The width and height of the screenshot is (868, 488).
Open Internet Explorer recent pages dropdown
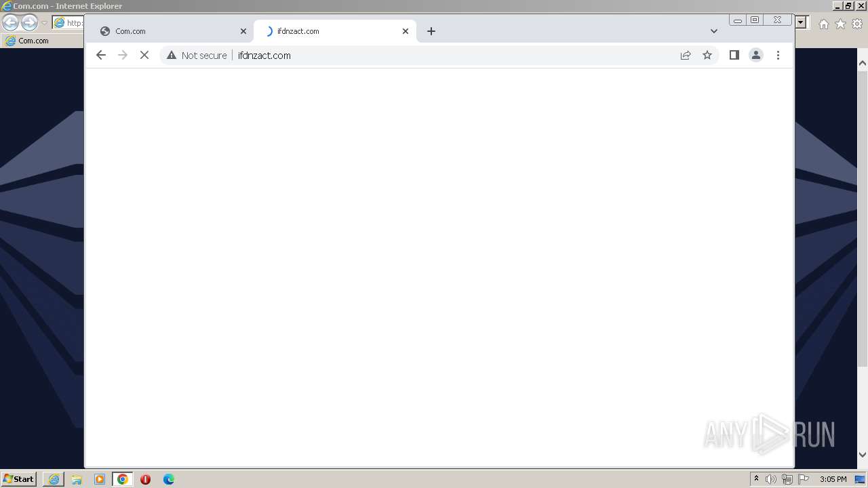pos(44,23)
